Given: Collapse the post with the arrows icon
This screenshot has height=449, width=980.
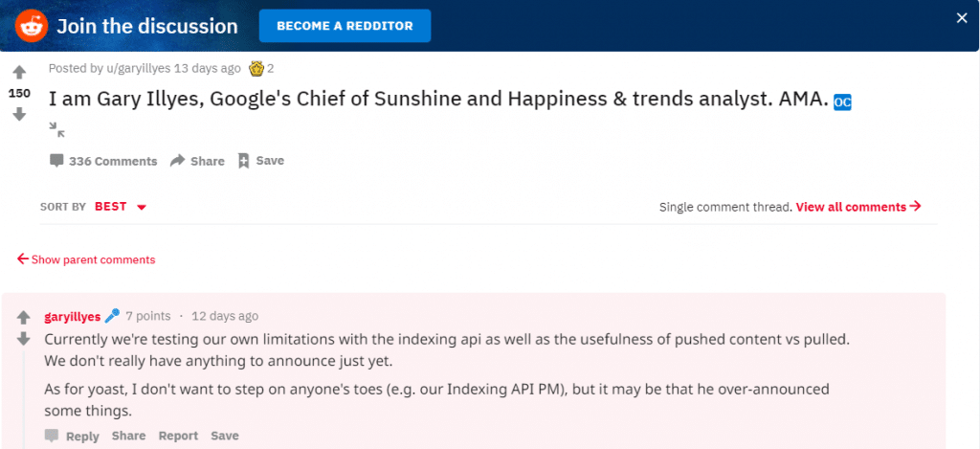Looking at the screenshot, I should pyautogui.click(x=56, y=130).
